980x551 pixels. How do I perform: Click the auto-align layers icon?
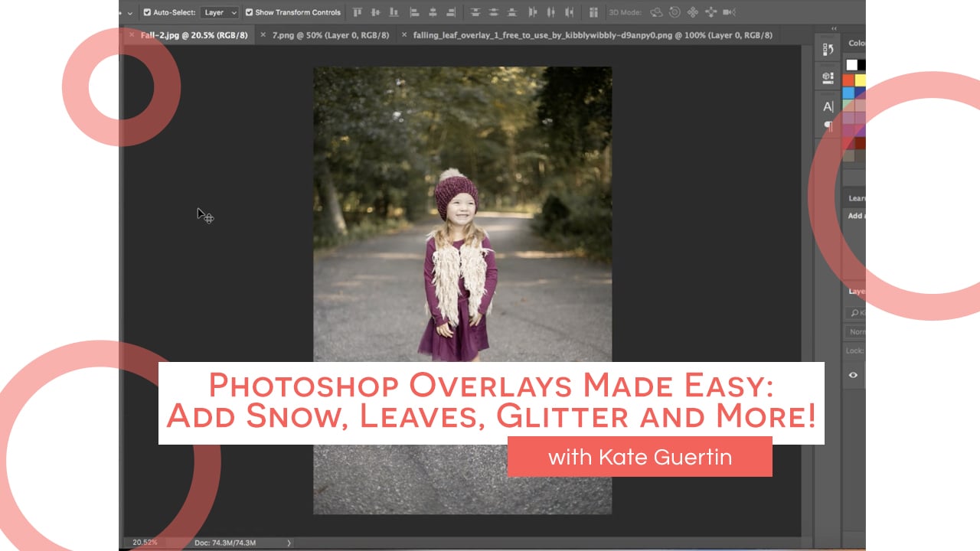tap(593, 12)
